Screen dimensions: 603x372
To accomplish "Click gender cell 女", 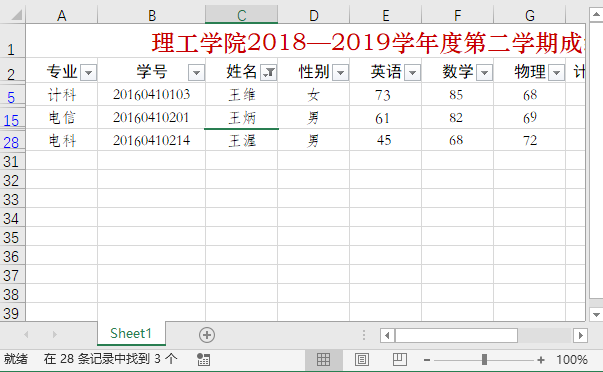I will point(314,95).
